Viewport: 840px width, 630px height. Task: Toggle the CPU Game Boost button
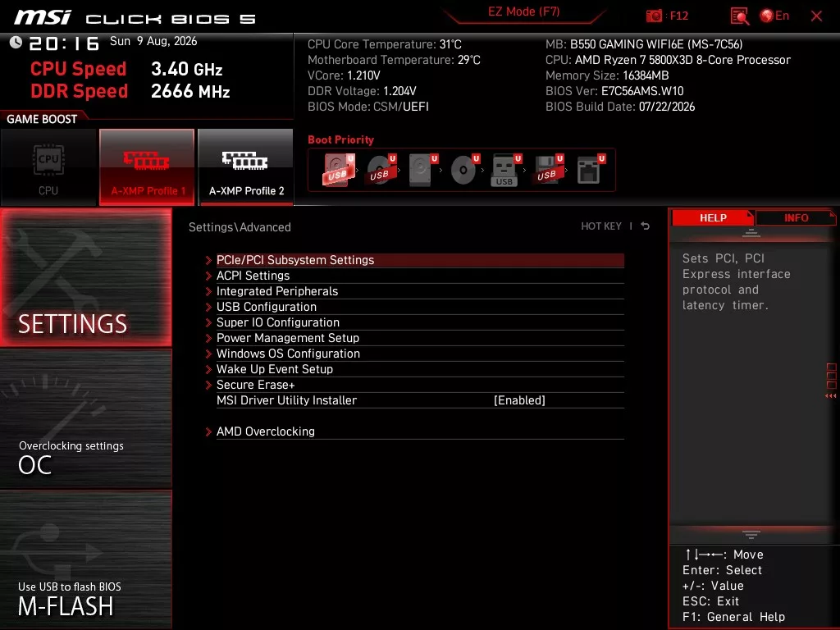click(48, 167)
